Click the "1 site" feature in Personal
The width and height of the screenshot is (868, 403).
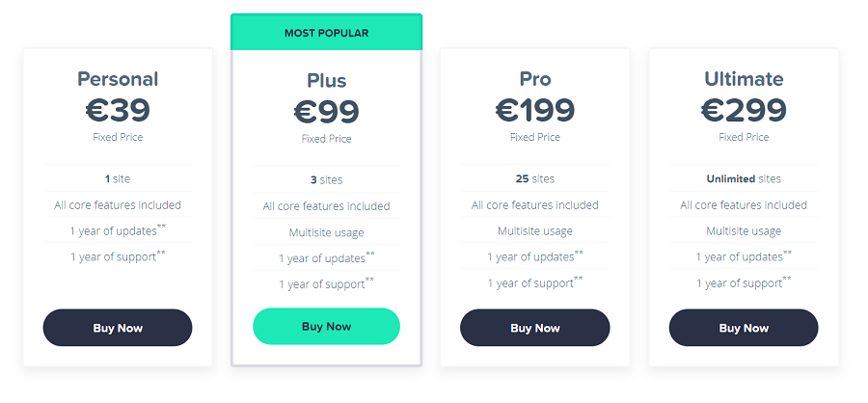pyautogui.click(x=118, y=178)
